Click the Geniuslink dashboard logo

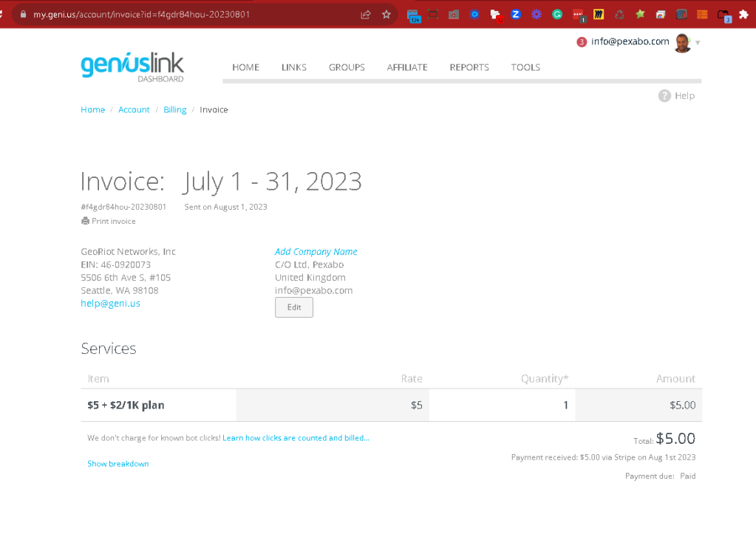[132, 67]
